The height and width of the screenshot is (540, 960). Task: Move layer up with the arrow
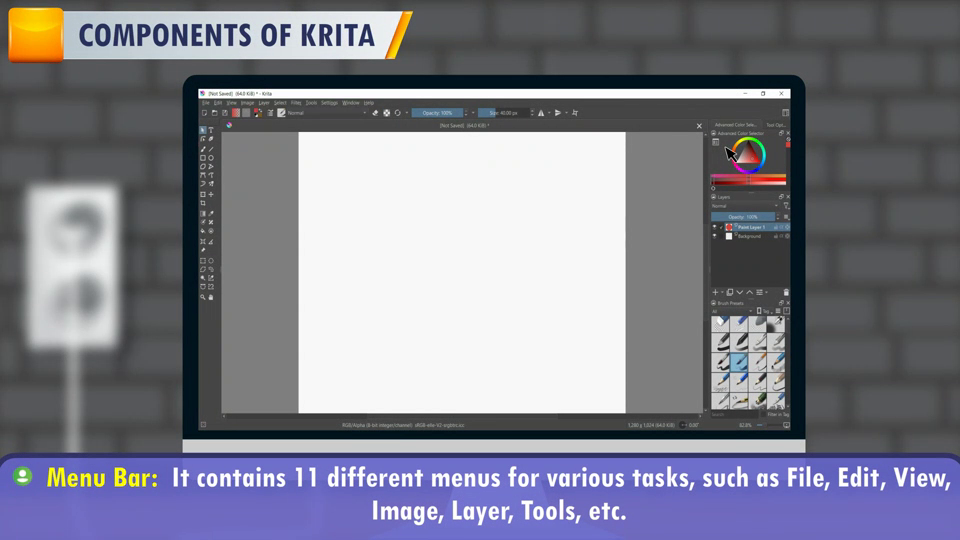749,293
